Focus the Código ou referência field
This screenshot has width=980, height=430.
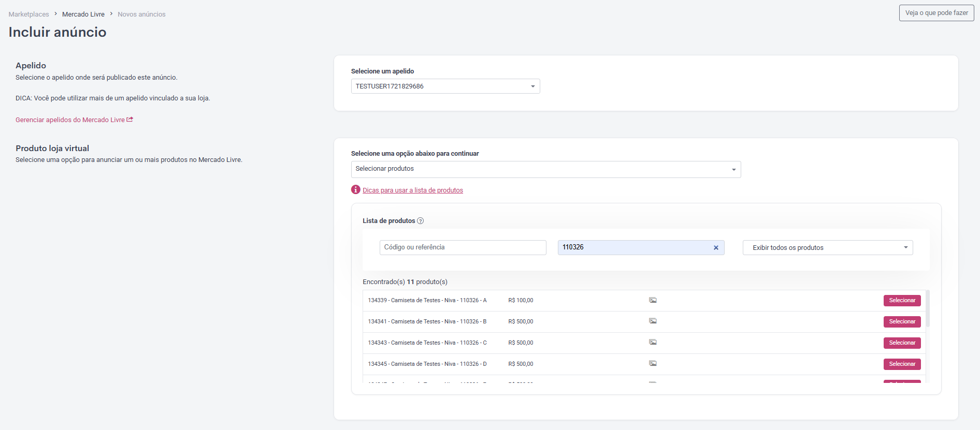463,247
